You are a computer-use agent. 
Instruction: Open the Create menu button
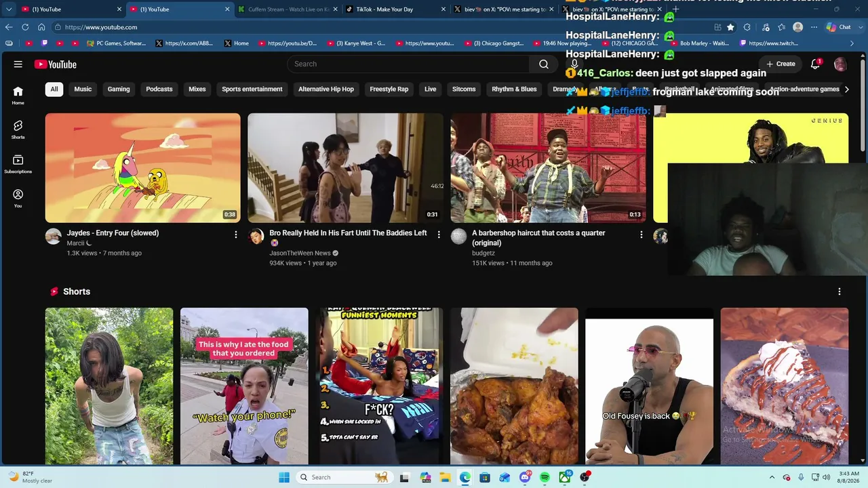click(781, 64)
